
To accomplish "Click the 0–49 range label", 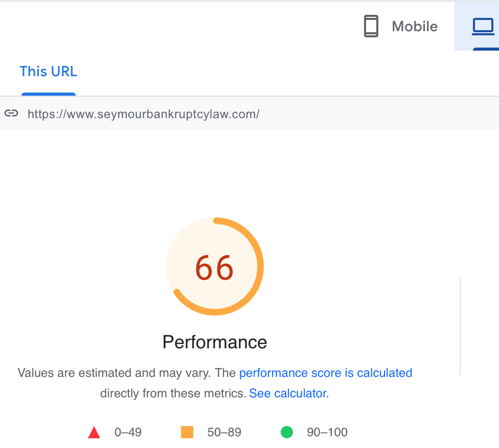I will [x=128, y=433].
